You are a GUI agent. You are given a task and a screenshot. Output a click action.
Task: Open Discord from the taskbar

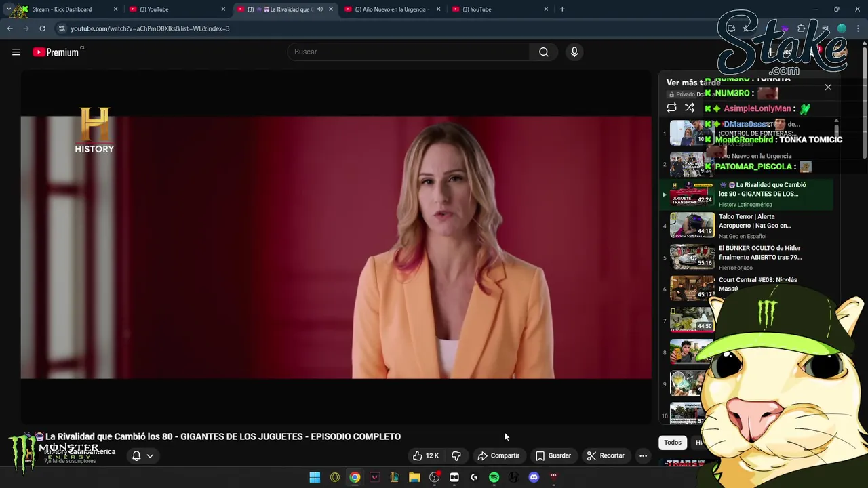pos(534,478)
